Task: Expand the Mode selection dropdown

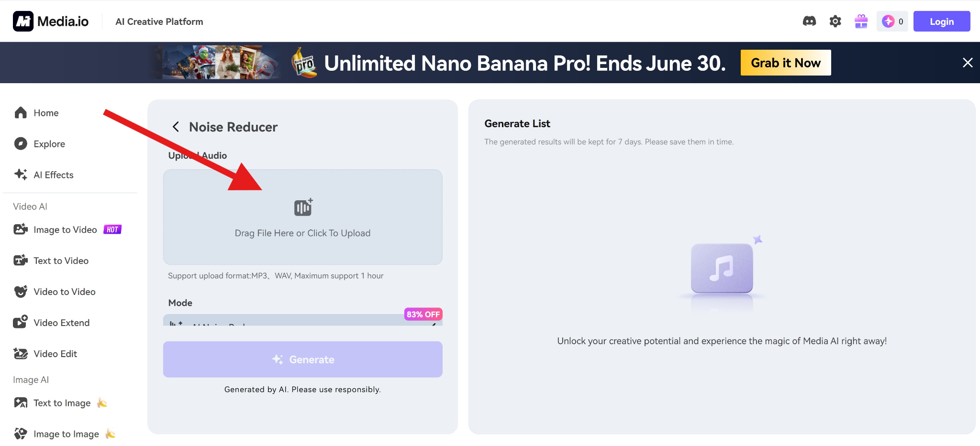Action: click(302, 320)
